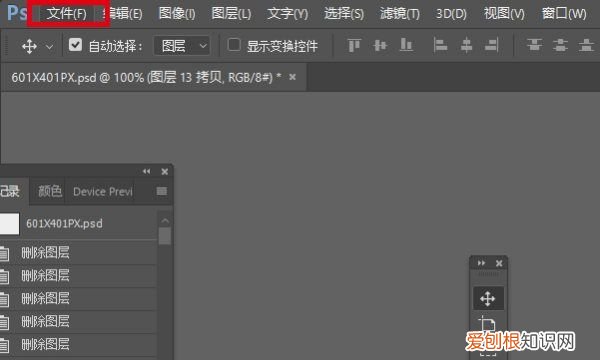Viewport: 600px width, 360px height.
Task: Click the Photoshop Ps logo
Action: click(17, 13)
